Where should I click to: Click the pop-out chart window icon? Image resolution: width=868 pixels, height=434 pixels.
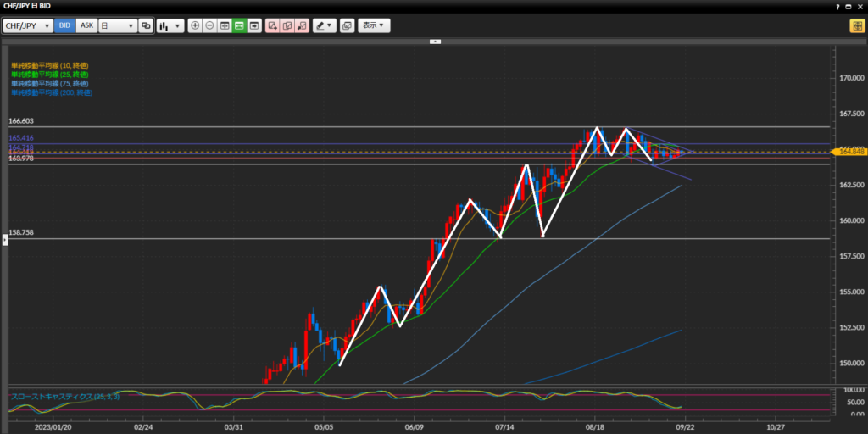click(347, 25)
